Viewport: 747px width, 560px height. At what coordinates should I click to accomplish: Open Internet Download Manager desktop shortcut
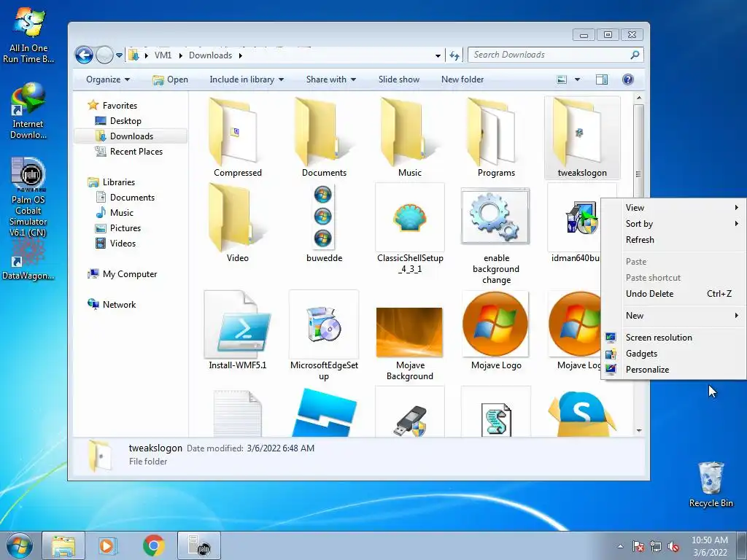coord(28,111)
